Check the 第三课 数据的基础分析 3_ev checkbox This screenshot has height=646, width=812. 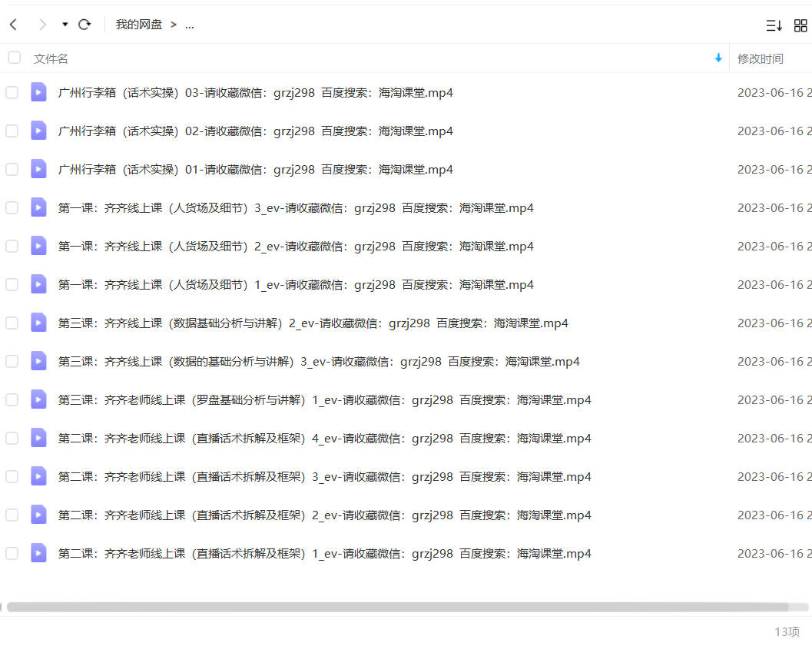click(x=12, y=361)
